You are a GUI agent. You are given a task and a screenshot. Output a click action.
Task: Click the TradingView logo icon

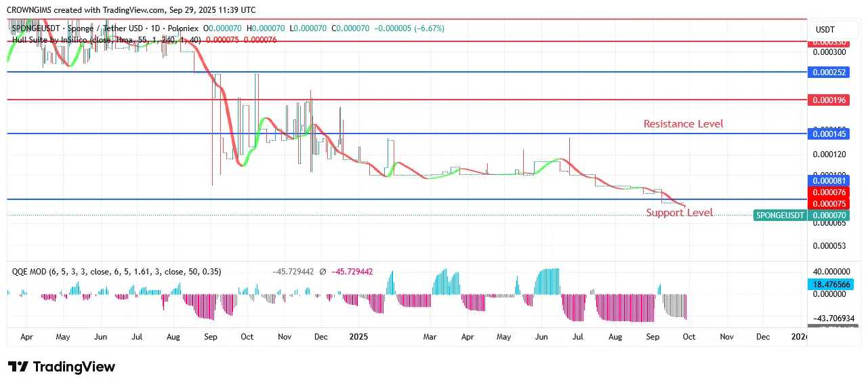18,367
